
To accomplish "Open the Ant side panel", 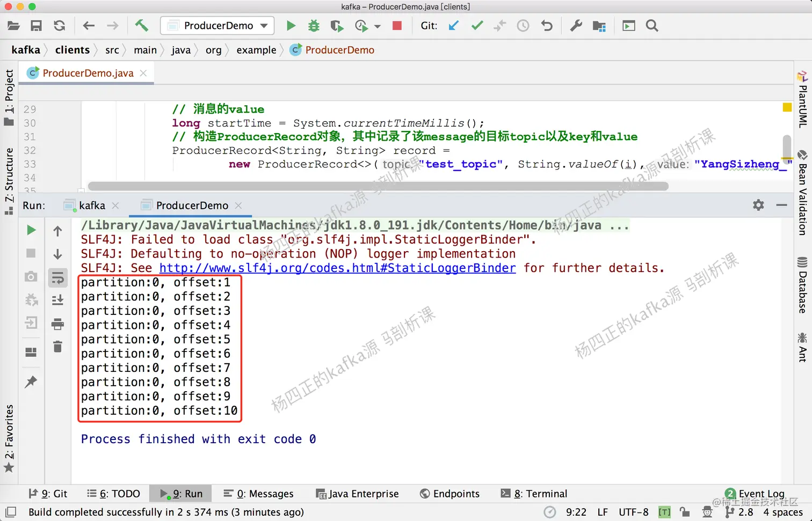I will click(x=802, y=347).
